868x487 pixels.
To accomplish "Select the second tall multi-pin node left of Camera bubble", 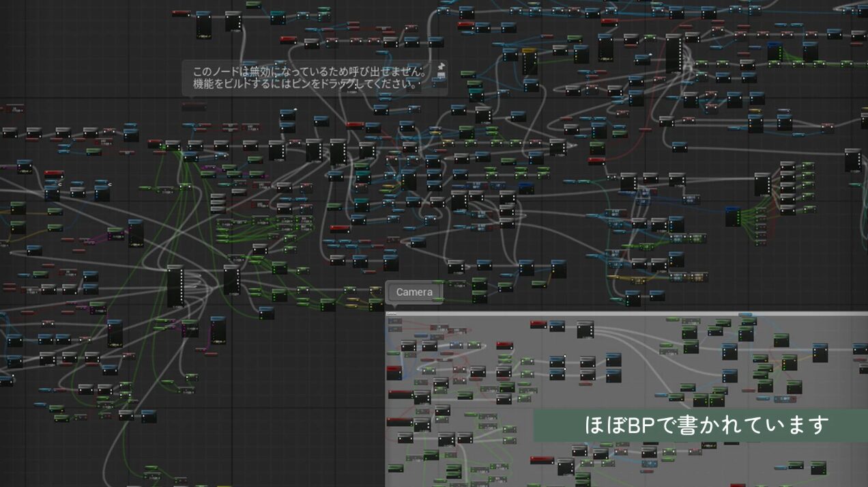I will pos(232,280).
